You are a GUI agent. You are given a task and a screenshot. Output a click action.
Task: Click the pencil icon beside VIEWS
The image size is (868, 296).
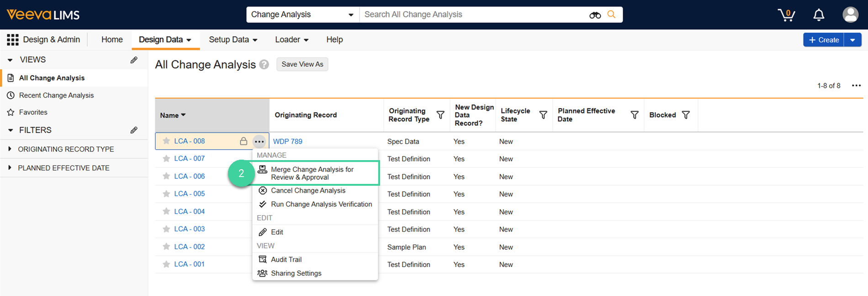point(134,60)
